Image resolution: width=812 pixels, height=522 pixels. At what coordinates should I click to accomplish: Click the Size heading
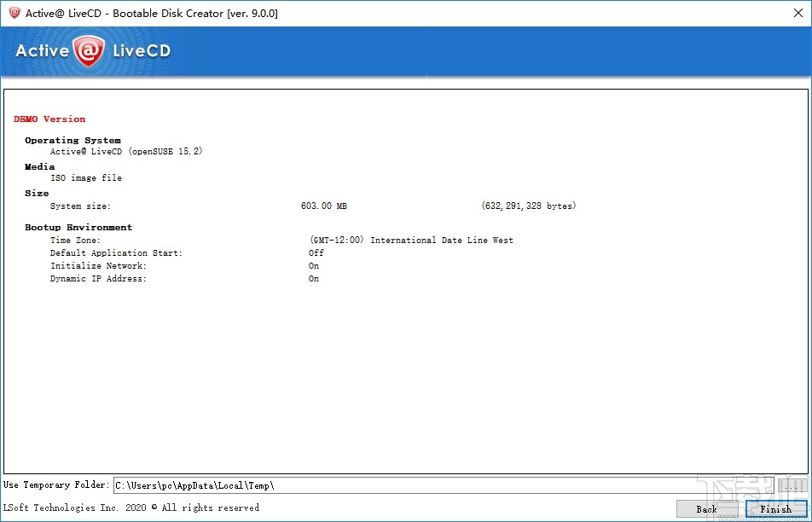(36, 193)
